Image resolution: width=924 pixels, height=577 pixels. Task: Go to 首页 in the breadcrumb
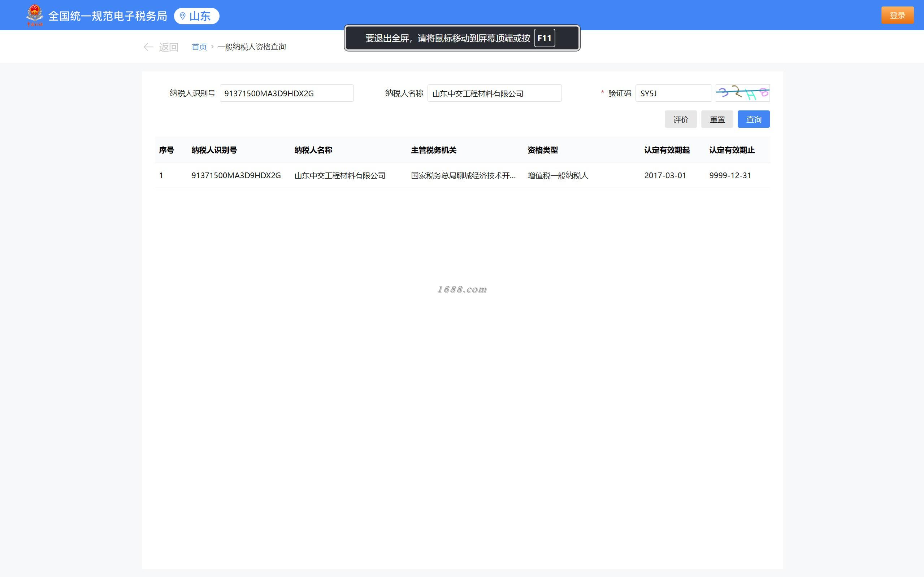(x=199, y=47)
